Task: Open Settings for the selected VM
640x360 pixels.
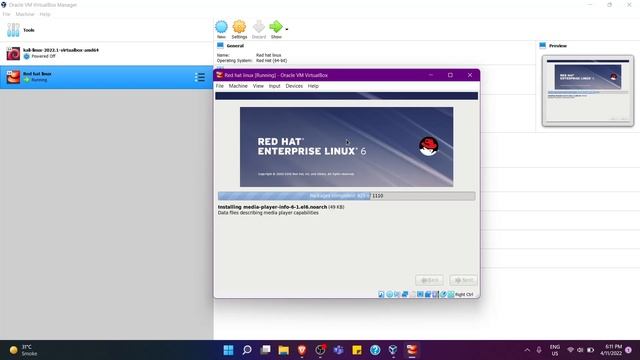Action: (x=239, y=27)
